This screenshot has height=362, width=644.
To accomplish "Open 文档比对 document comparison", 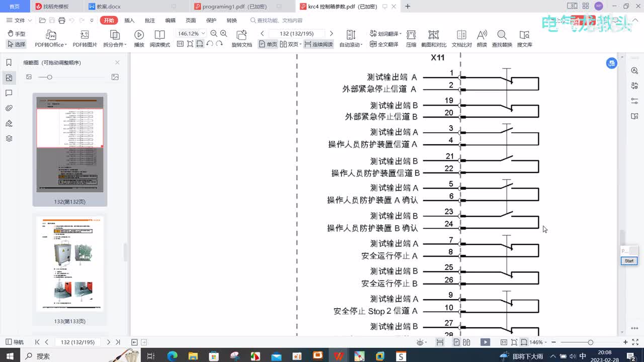I will point(461,39).
